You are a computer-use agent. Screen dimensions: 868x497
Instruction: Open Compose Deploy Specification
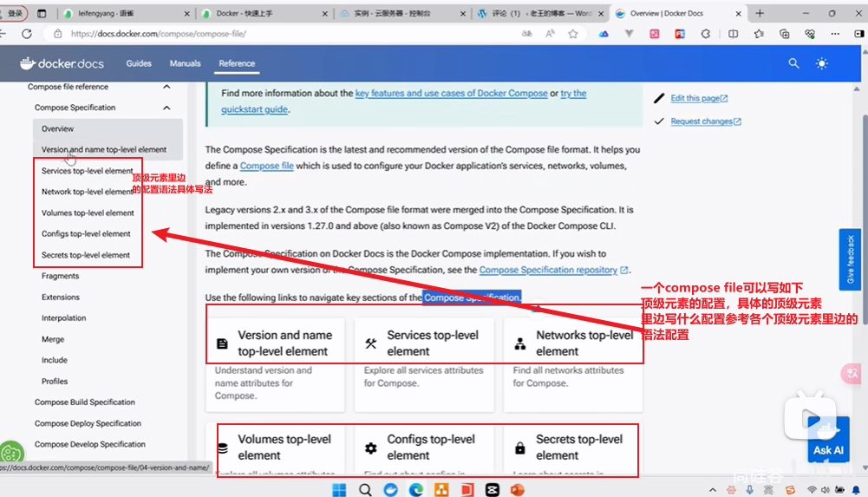click(88, 422)
